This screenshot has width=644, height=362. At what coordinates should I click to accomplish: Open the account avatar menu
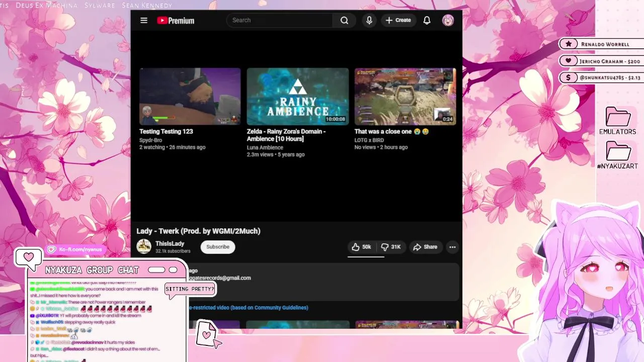(448, 20)
